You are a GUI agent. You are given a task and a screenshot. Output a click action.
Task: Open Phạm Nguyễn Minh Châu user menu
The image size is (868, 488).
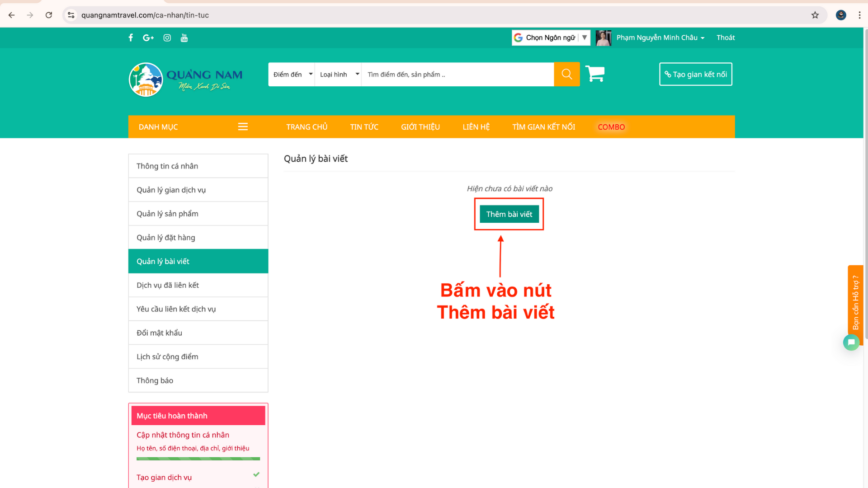660,38
